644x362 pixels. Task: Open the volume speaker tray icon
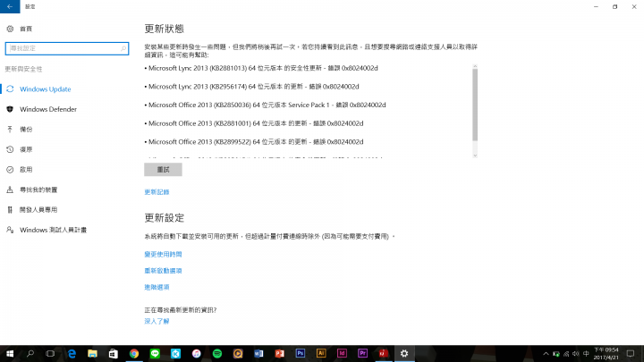click(576, 354)
